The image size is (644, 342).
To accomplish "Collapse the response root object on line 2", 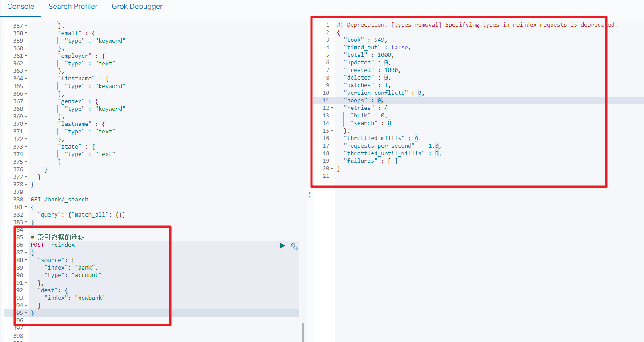I will (x=332, y=32).
